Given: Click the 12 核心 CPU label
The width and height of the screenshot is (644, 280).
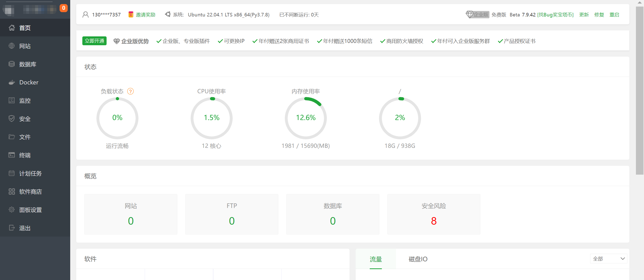Looking at the screenshot, I should 211,146.
